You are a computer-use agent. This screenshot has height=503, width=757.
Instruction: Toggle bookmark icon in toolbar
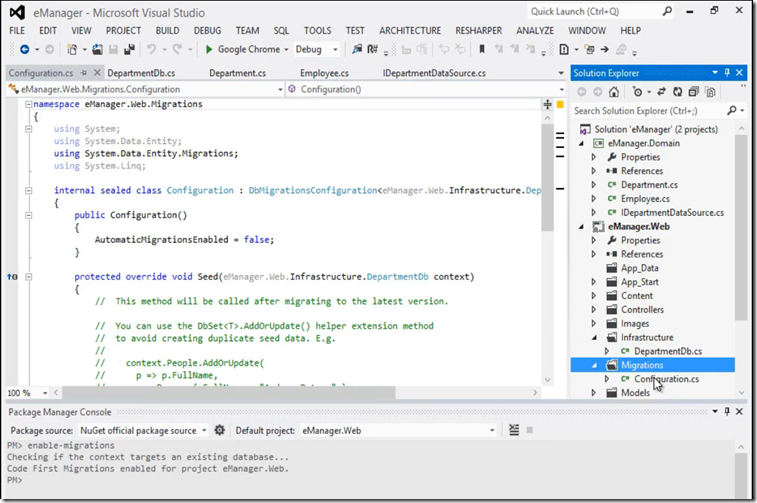tap(481, 49)
